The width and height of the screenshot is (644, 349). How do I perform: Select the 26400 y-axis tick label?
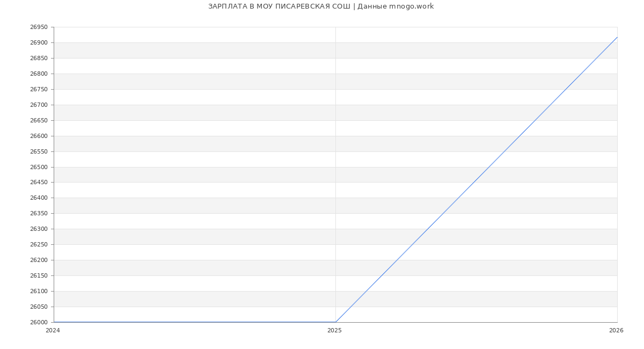(x=39, y=198)
